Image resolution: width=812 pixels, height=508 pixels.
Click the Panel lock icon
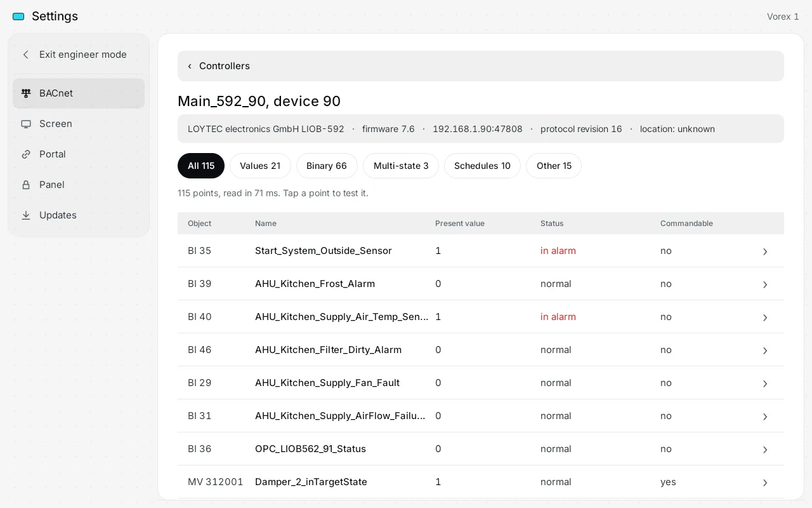tap(26, 185)
